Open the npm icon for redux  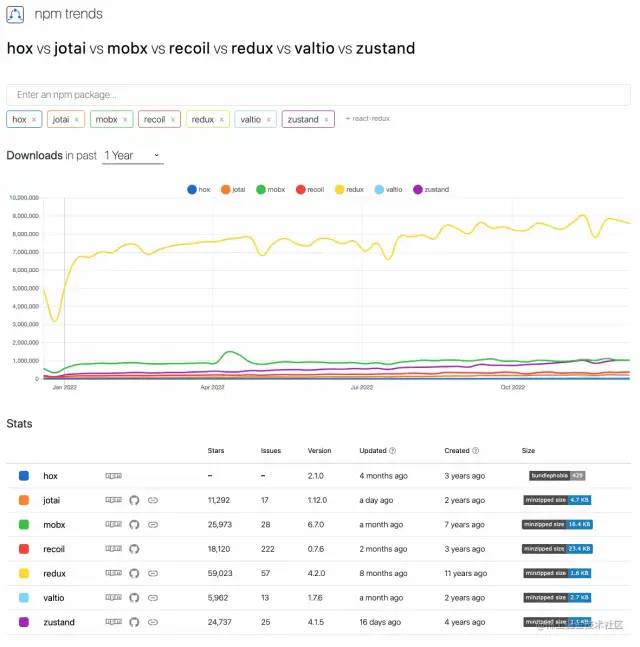(x=113, y=573)
